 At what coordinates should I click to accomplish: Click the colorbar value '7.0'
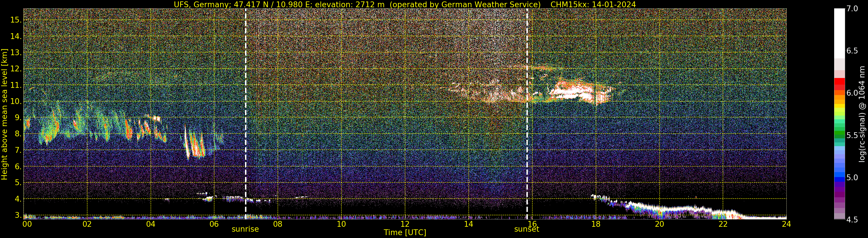tap(852, 9)
